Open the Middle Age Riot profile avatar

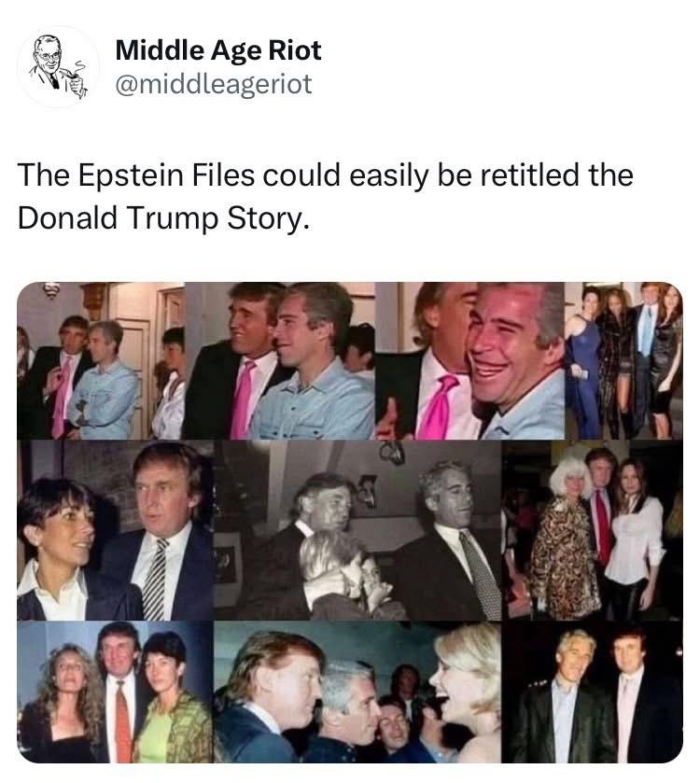click(58, 66)
